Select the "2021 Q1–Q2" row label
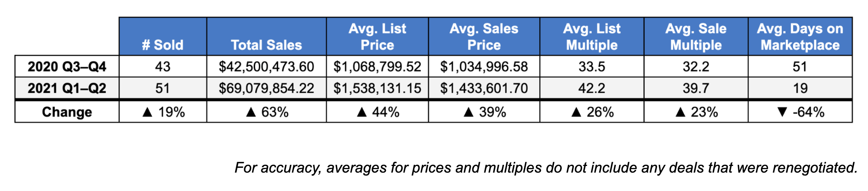This screenshot has width=868, height=191. 67,88
